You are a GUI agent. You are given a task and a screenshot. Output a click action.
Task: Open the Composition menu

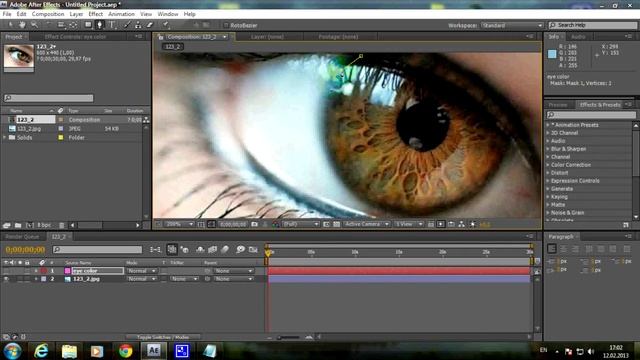[x=48, y=14]
